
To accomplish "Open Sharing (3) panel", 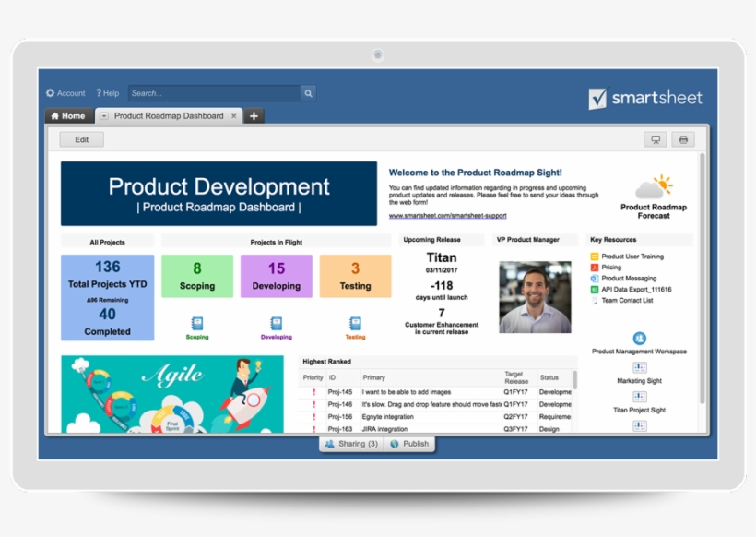I will [351, 444].
